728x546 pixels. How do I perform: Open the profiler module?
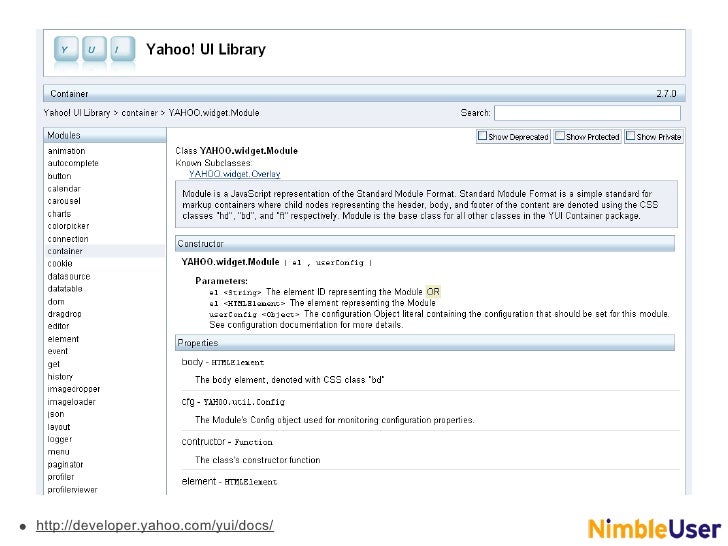(61, 477)
